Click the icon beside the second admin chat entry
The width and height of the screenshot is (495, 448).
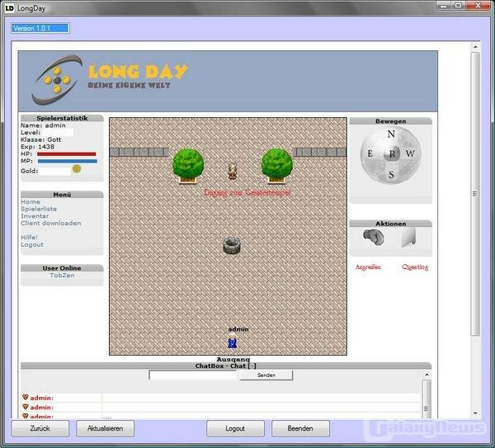coord(26,407)
